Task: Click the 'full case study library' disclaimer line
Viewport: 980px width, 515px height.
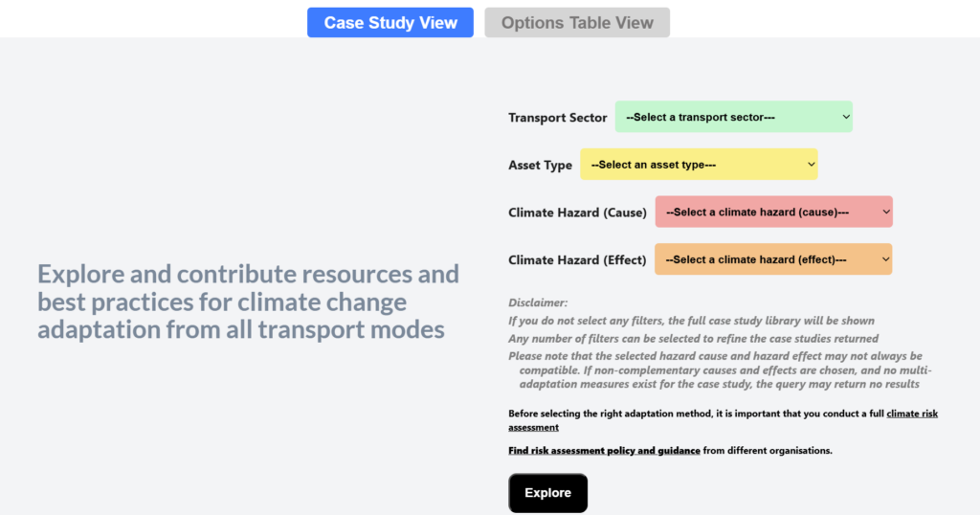Action: [x=691, y=321]
